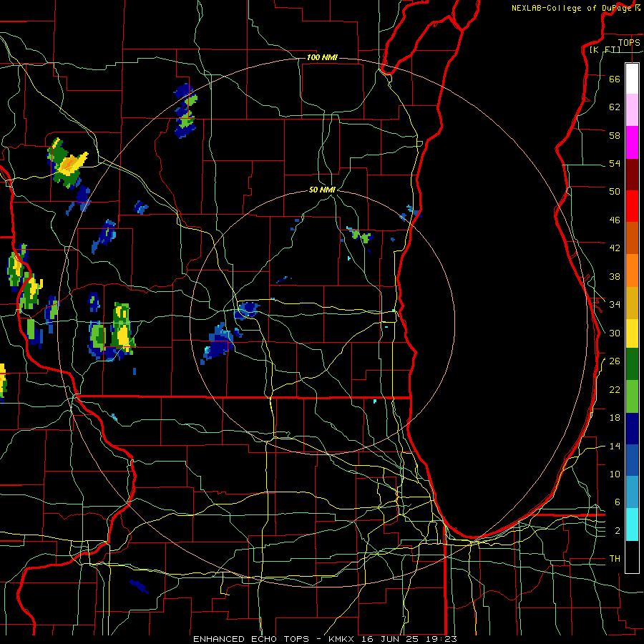This screenshot has height=644, width=644.
Task: Click legend value 26
Action: 615,361
